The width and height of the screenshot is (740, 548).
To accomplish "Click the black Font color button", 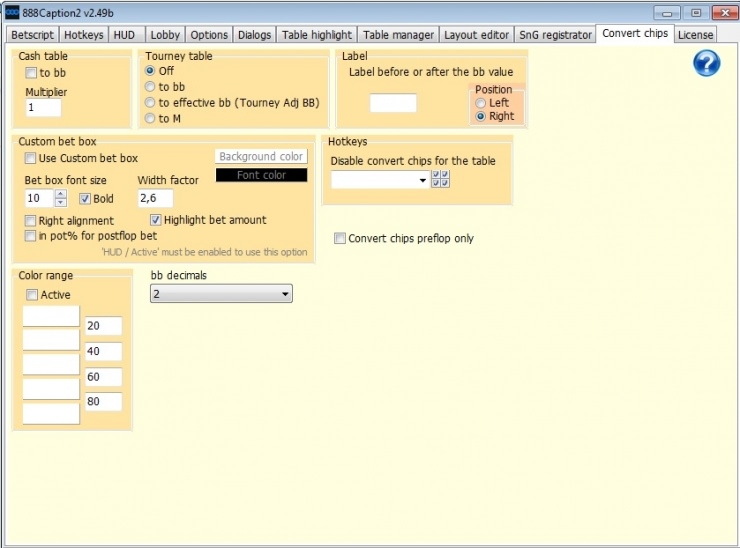I will coord(261,175).
